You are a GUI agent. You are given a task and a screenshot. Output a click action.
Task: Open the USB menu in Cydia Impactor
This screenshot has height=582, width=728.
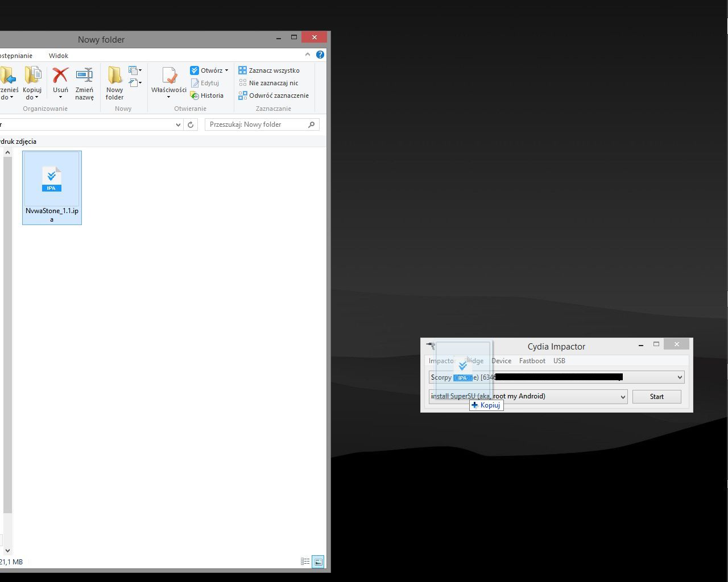[559, 361]
